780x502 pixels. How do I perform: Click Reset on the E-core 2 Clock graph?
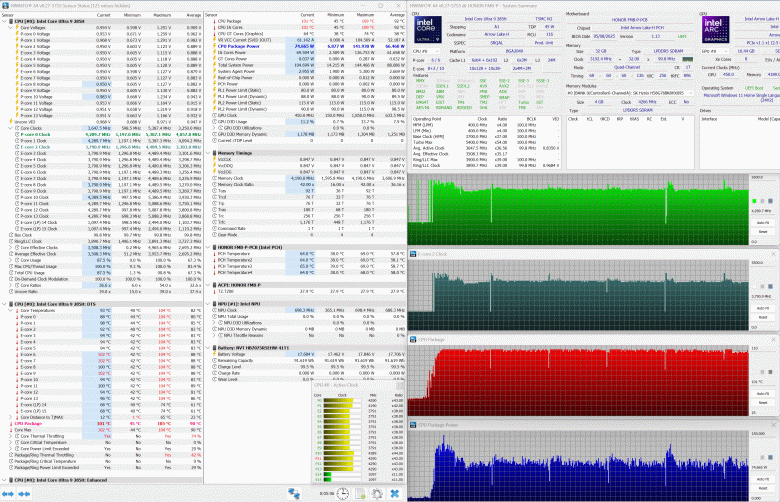pos(763,317)
